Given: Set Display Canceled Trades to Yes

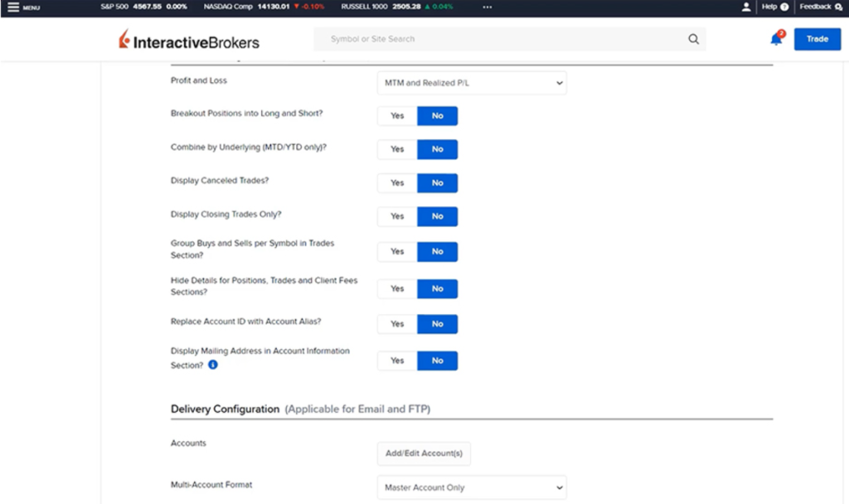Looking at the screenshot, I should (x=397, y=183).
